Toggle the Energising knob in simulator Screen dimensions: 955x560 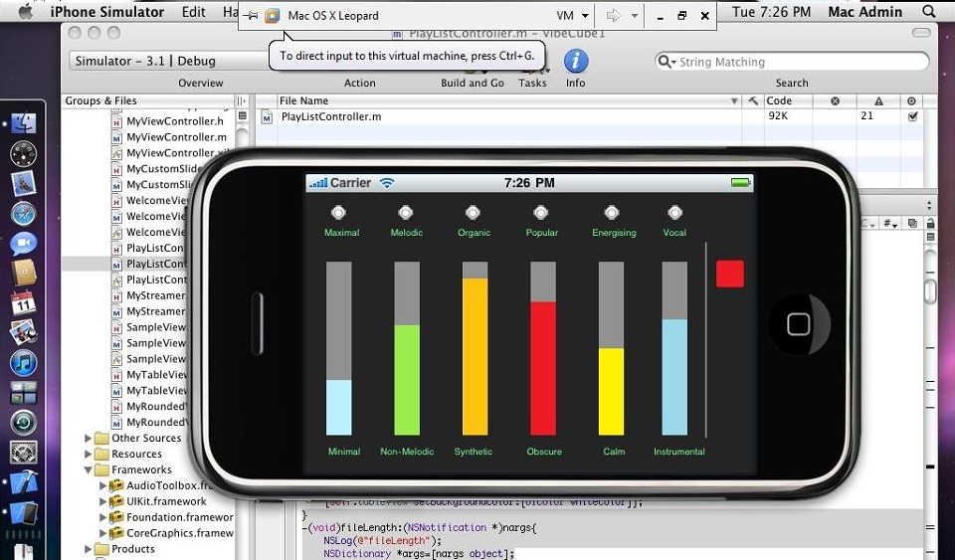coord(612,213)
